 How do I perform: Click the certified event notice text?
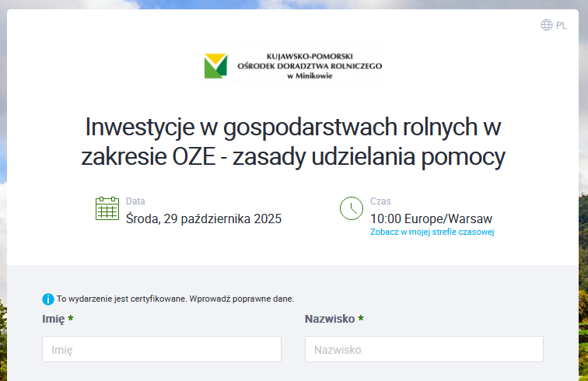click(176, 299)
